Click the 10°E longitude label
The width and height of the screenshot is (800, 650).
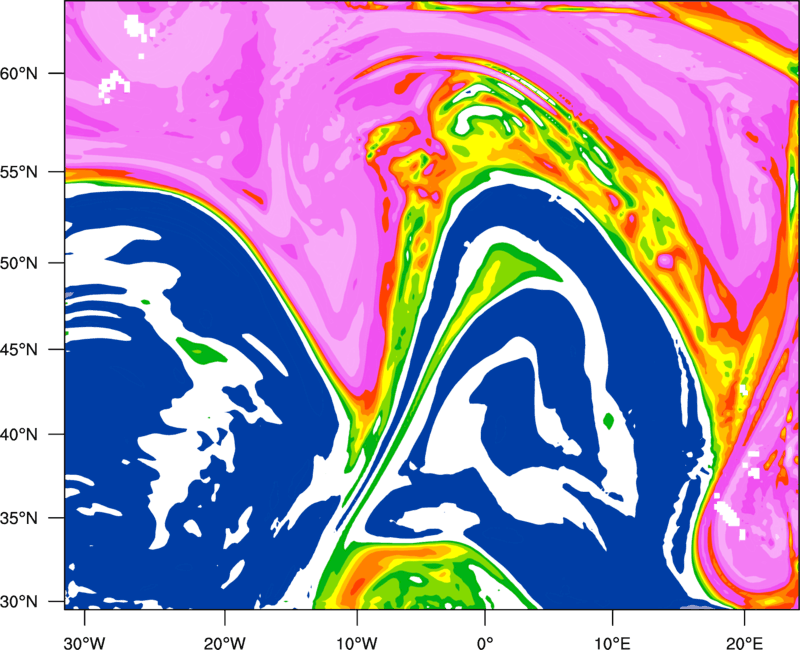(x=612, y=643)
